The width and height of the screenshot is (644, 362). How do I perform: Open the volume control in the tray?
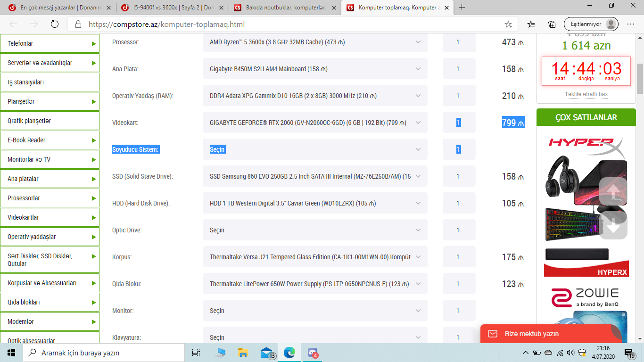(570, 353)
